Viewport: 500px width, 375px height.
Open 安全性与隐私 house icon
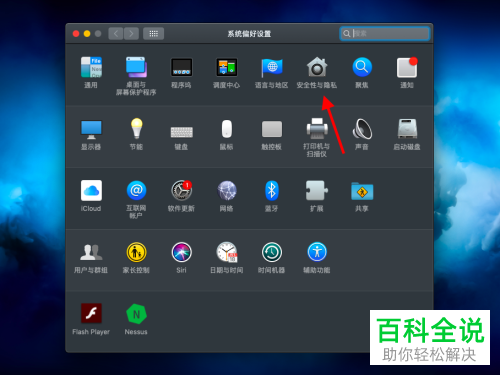coord(317,67)
